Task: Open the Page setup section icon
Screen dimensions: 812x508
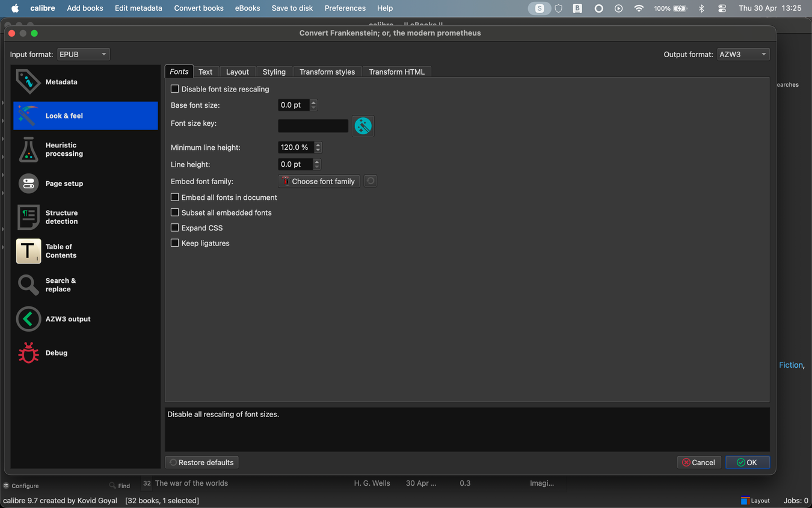Action: 28,184
